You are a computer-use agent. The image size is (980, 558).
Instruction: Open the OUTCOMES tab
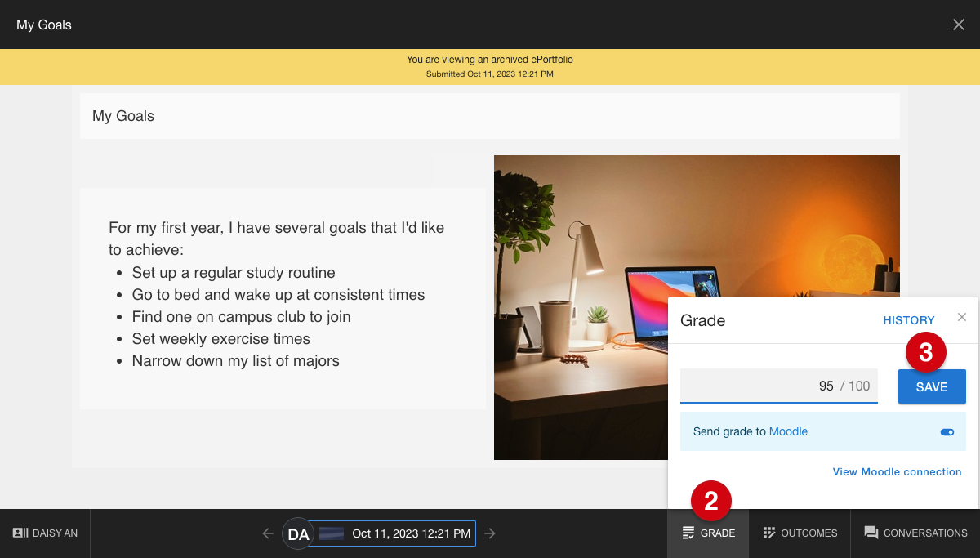pos(800,533)
